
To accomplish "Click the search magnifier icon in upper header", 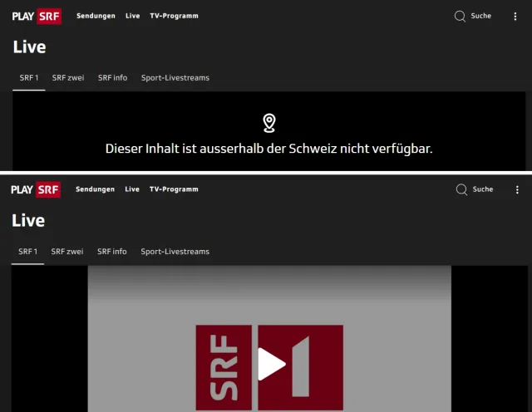I will click(460, 17).
